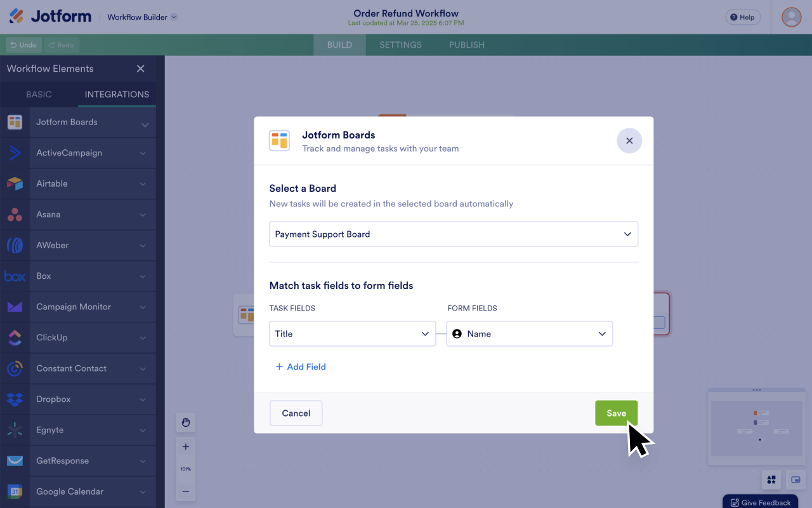The height and width of the screenshot is (508, 812).
Task: Toggle the minimap display icon
Action: tap(796, 479)
